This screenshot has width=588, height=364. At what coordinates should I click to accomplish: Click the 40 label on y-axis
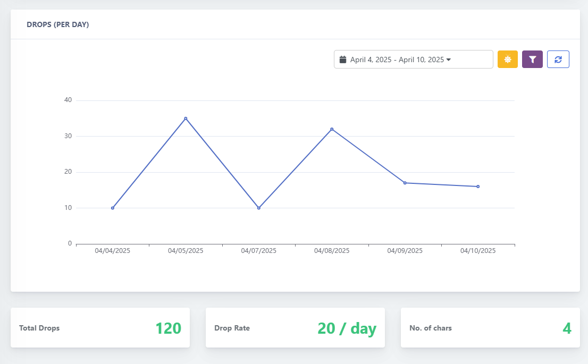coord(68,100)
